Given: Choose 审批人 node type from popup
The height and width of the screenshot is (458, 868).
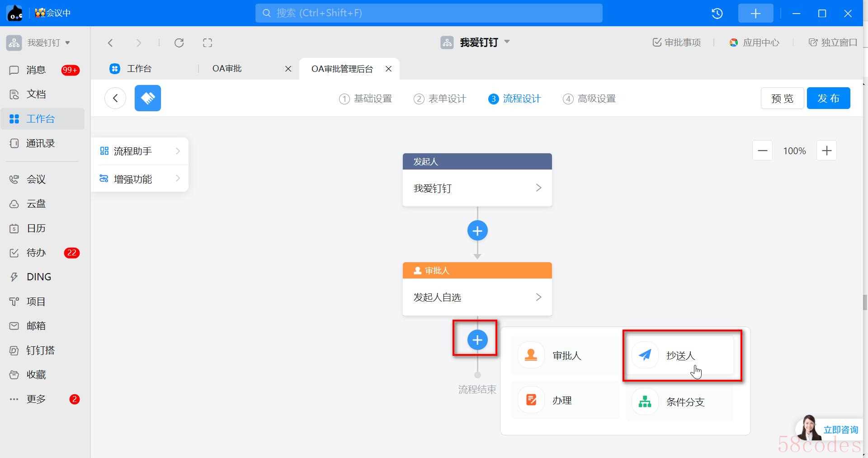Looking at the screenshot, I should pos(565,355).
